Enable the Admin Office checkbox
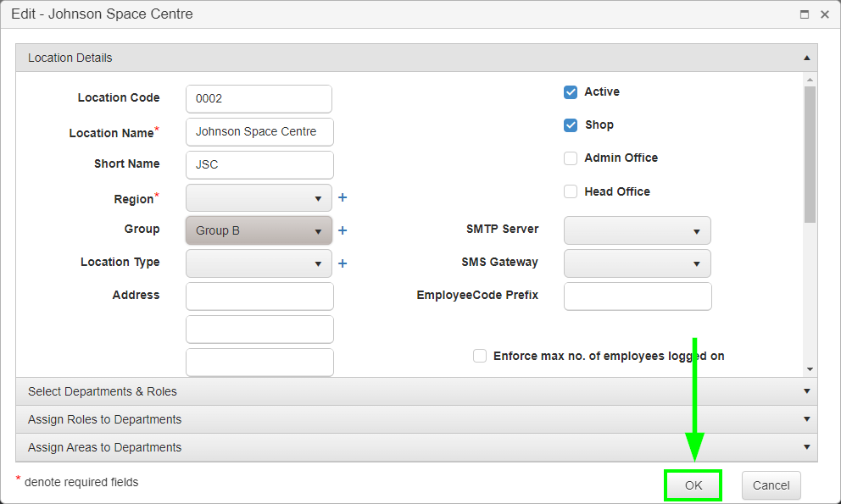 point(571,158)
